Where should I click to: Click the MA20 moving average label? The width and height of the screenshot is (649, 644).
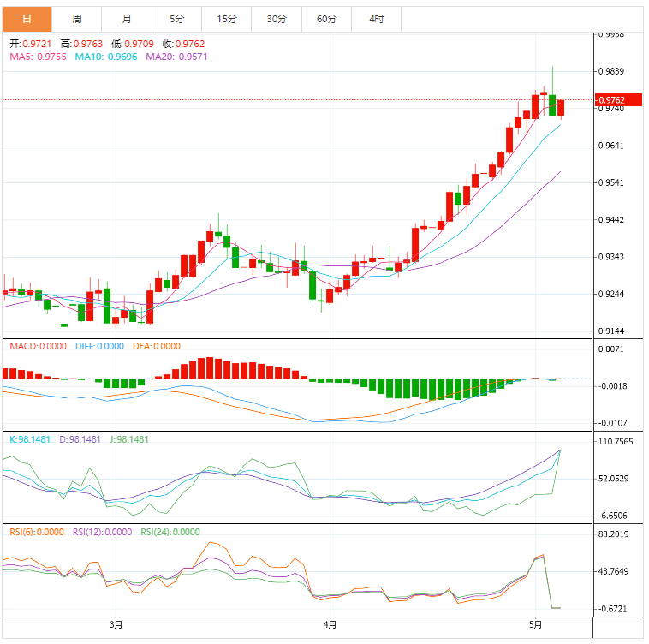(x=176, y=57)
